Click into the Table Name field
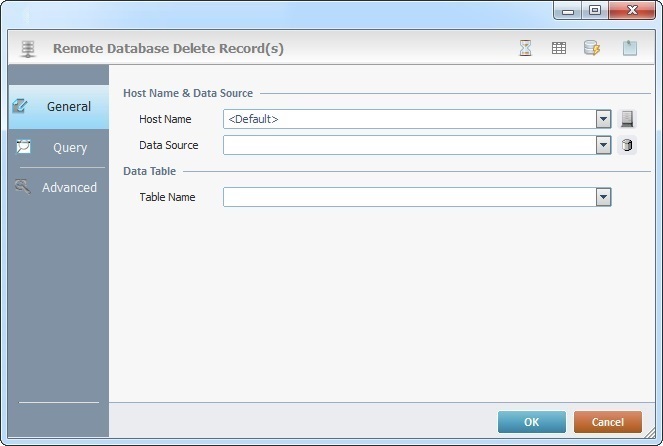The width and height of the screenshot is (663, 446). (x=408, y=197)
